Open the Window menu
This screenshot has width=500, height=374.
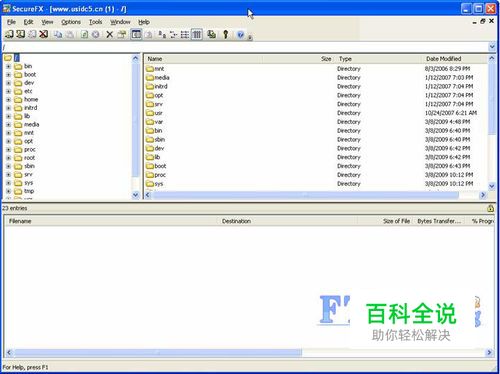click(x=120, y=22)
